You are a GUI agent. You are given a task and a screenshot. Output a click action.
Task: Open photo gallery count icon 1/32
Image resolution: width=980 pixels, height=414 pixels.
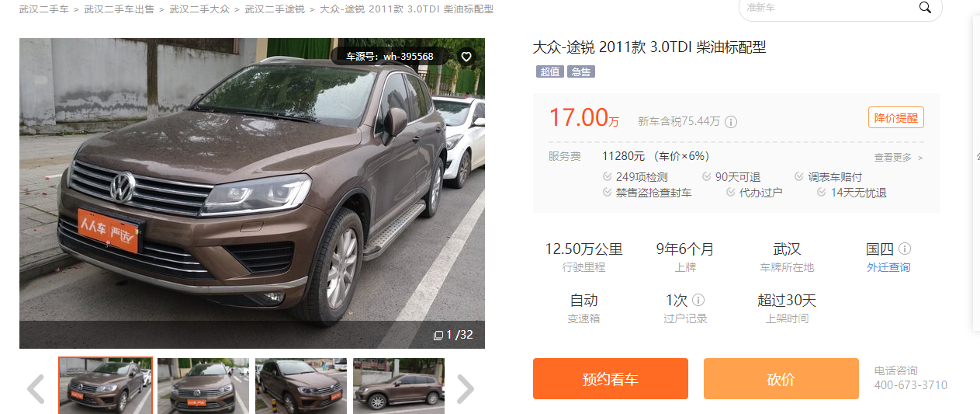pyautogui.click(x=453, y=335)
